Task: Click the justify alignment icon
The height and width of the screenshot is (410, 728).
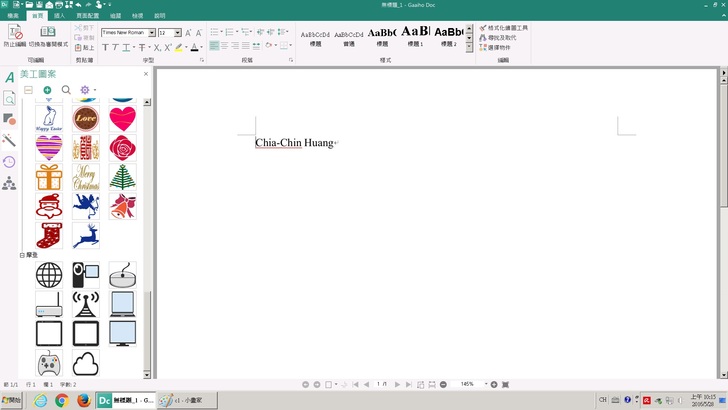Action: [246, 46]
